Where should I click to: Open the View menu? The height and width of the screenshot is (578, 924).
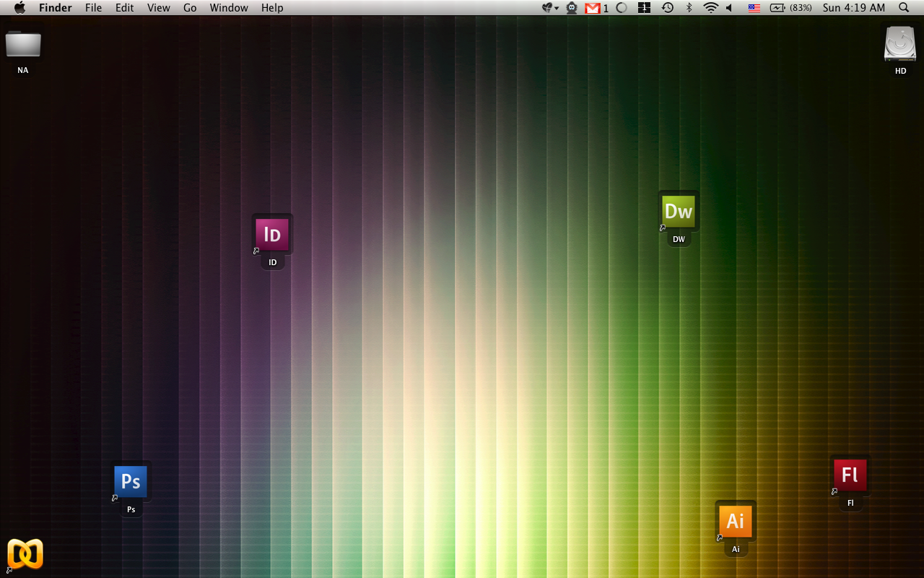(x=159, y=7)
